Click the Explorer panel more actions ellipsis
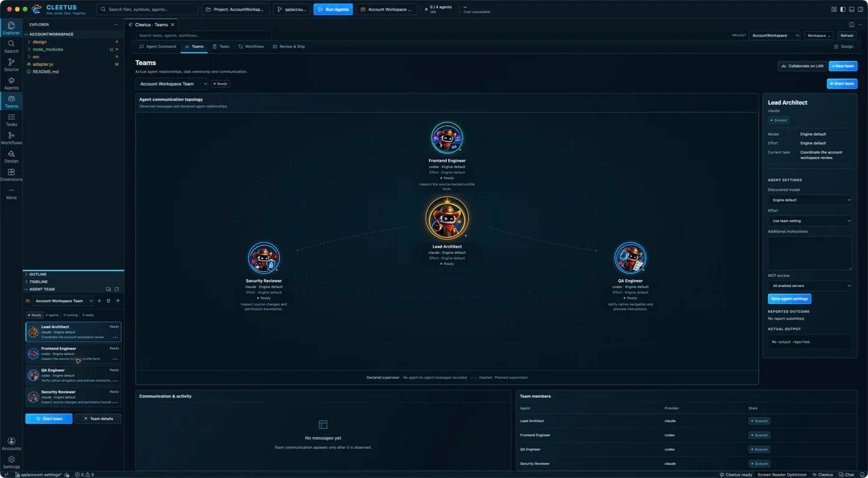Screen dimensions: 868x478 (116, 24)
